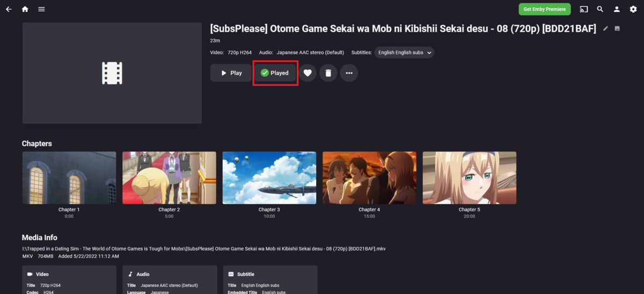The width and height of the screenshot is (644, 294).
Task: Jump to Chapter 2 thumbnail
Action: pos(169,178)
